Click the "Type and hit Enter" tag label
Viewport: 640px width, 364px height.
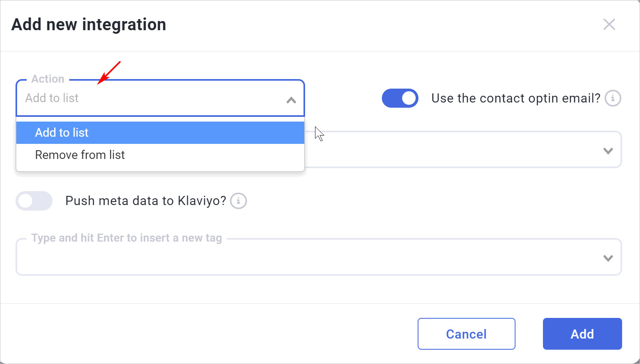pos(126,238)
